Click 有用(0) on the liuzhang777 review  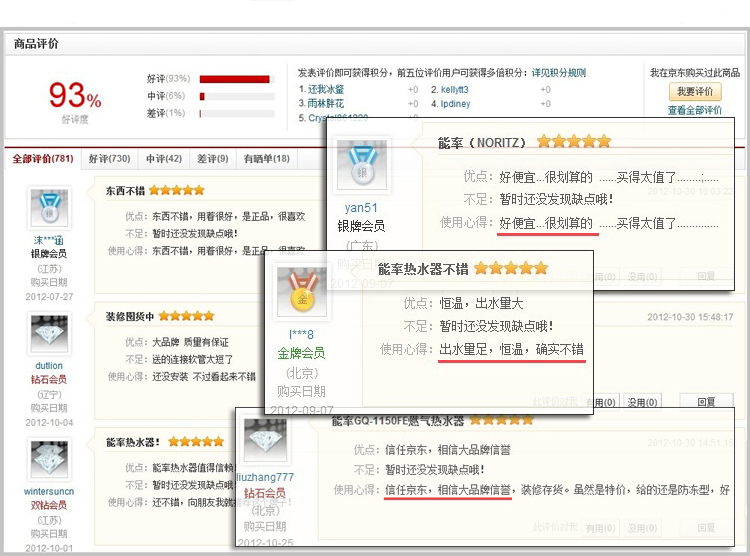pyautogui.click(x=601, y=528)
